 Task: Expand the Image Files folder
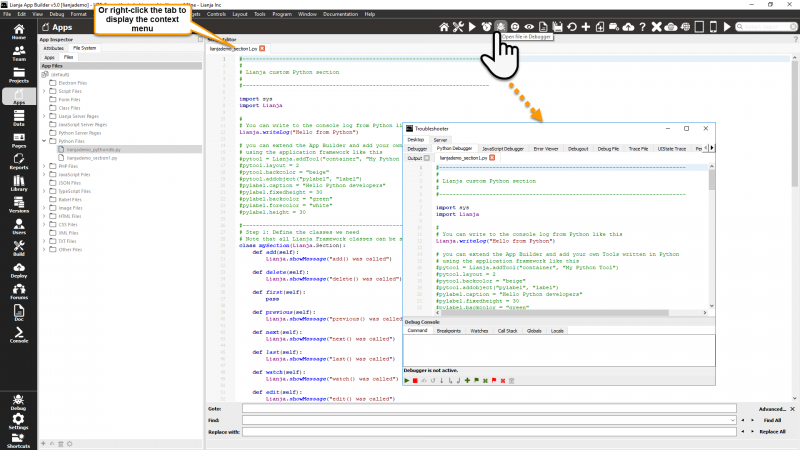click(44, 208)
